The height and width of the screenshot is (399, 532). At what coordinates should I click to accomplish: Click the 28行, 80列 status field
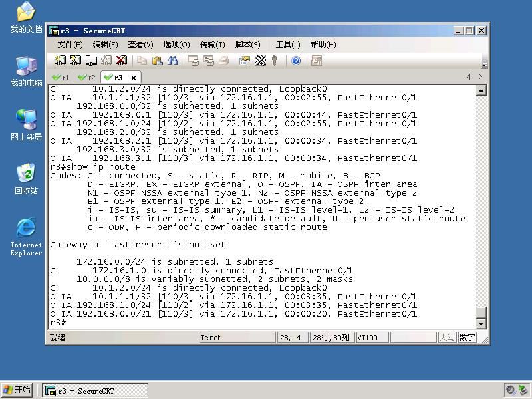[x=332, y=338]
